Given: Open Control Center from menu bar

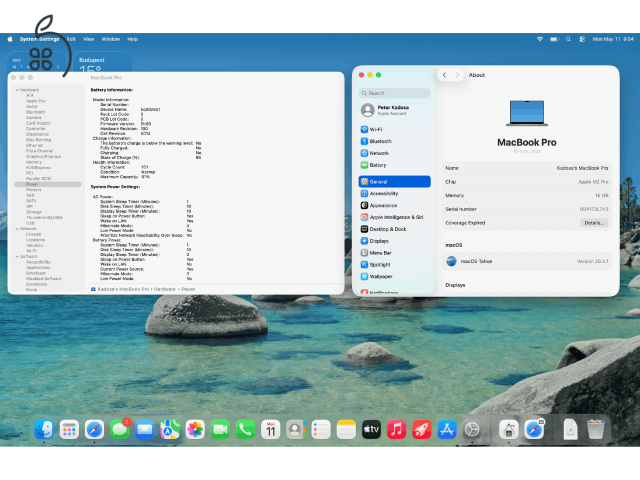Looking at the screenshot, I should pos(582,39).
